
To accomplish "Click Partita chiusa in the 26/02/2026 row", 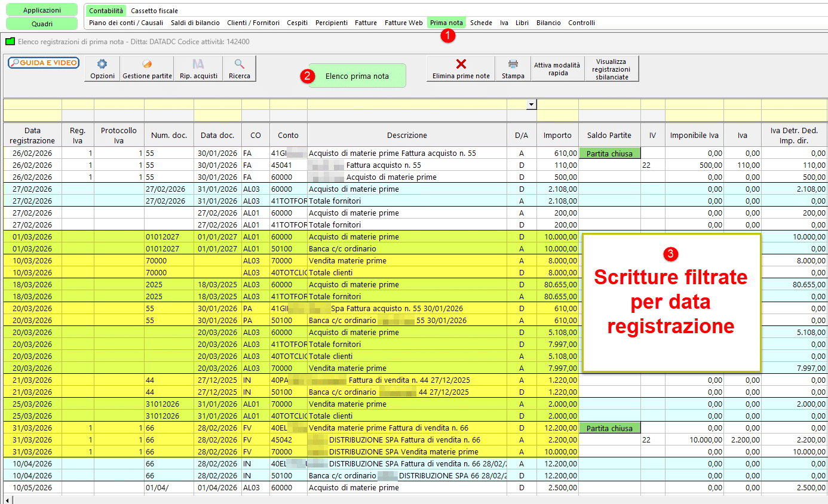I will pyautogui.click(x=609, y=153).
